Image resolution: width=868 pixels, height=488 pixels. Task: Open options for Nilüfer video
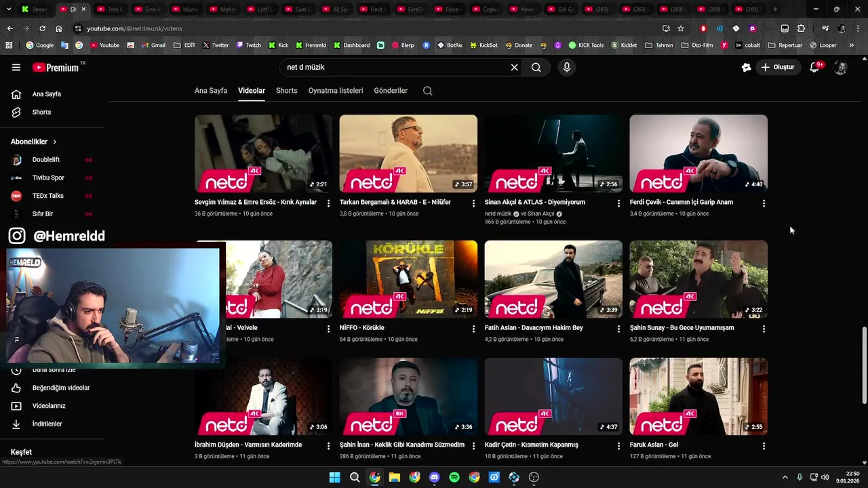pyautogui.click(x=474, y=203)
